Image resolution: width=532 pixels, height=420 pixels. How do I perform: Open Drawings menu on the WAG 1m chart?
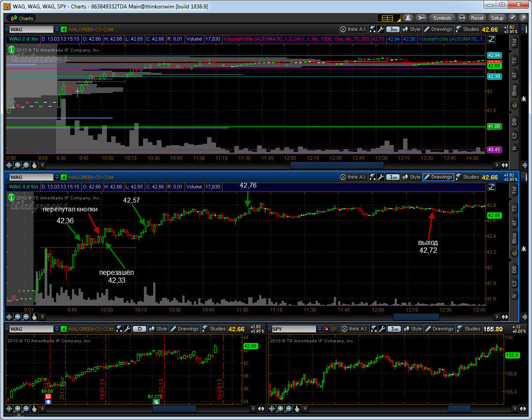point(438,177)
